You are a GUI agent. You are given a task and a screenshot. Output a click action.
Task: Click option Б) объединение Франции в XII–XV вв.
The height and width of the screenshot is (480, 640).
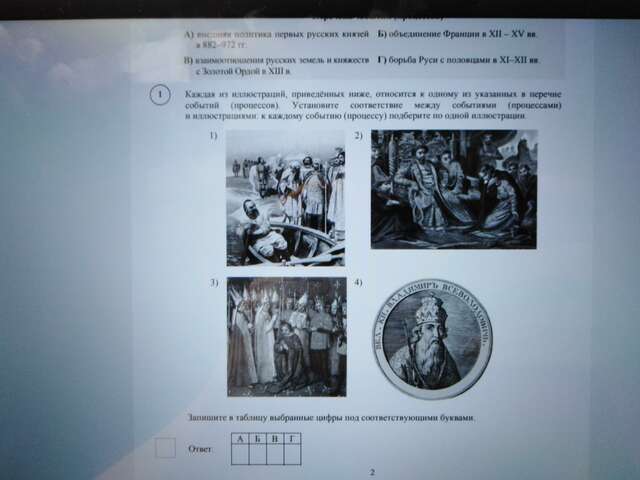[x=457, y=34]
